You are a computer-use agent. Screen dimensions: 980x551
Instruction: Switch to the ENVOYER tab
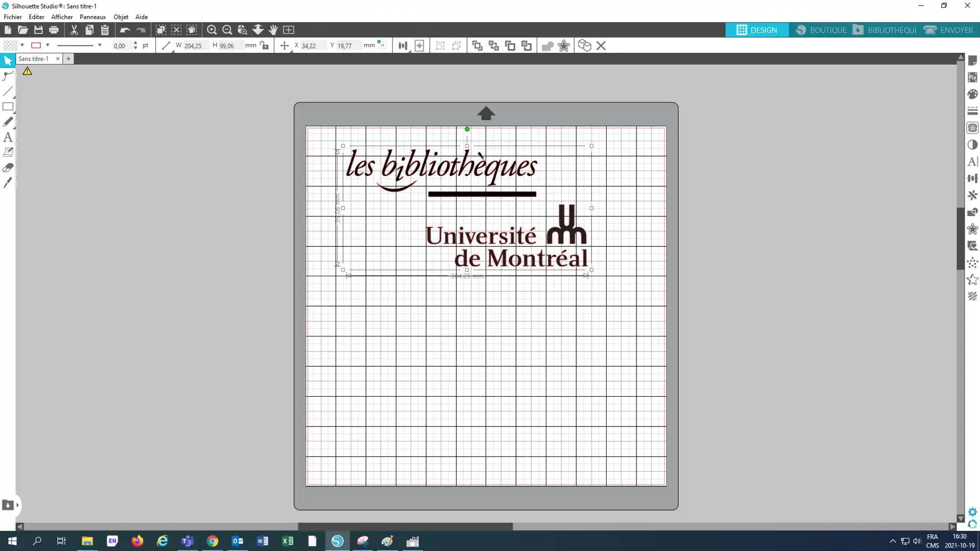pos(948,30)
